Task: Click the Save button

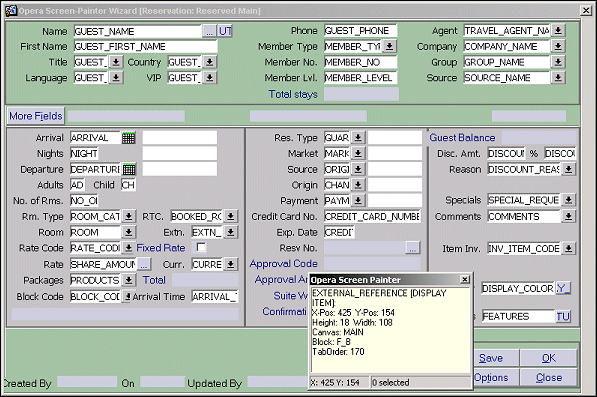Action: [490, 358]
